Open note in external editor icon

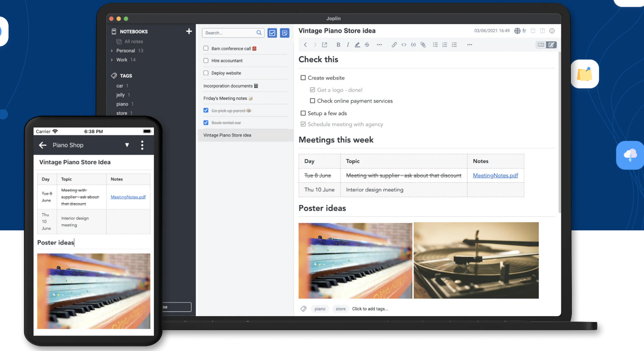coord(324,45)
